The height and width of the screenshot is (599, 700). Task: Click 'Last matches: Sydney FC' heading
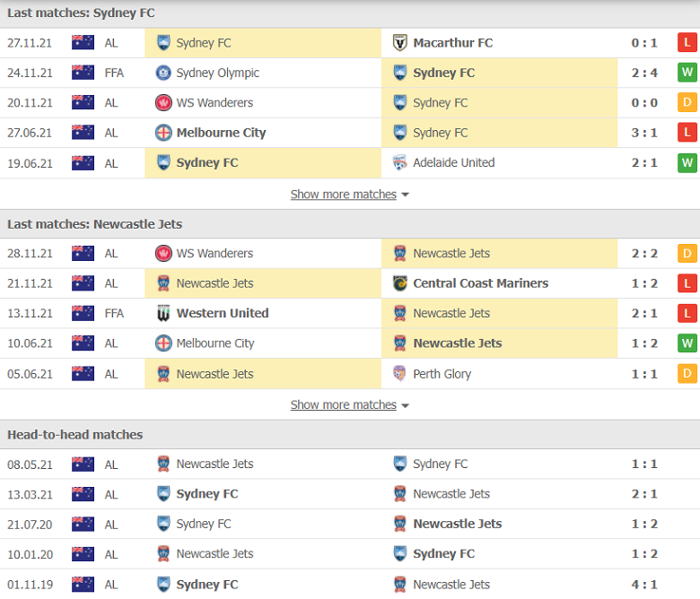tap(81, 13)
